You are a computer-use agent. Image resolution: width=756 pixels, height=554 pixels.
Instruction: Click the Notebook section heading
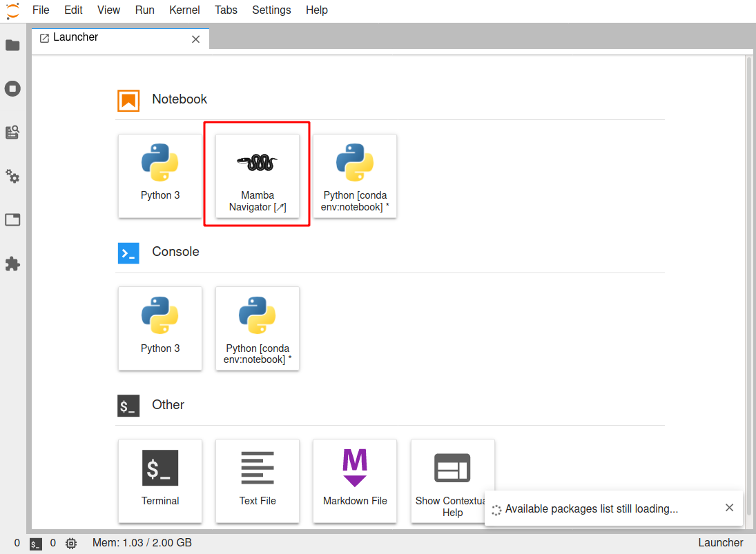(x=180, y=99)
